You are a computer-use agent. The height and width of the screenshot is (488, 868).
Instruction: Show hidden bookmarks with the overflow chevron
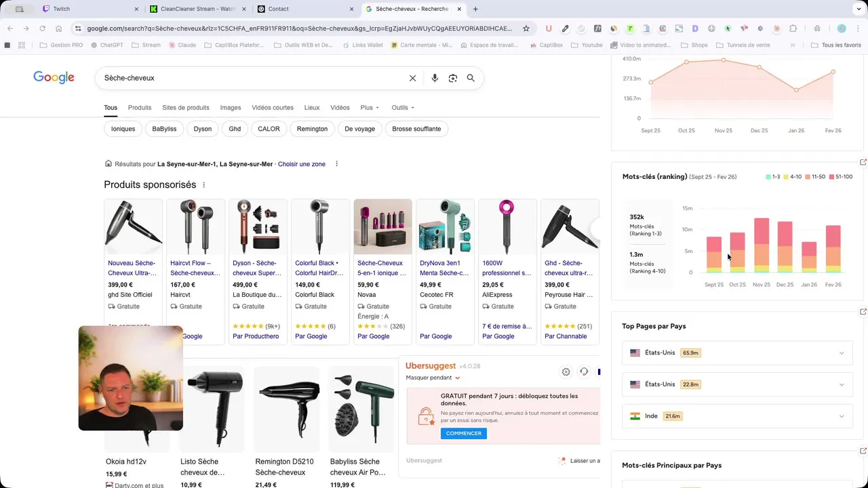coord(793,45)
